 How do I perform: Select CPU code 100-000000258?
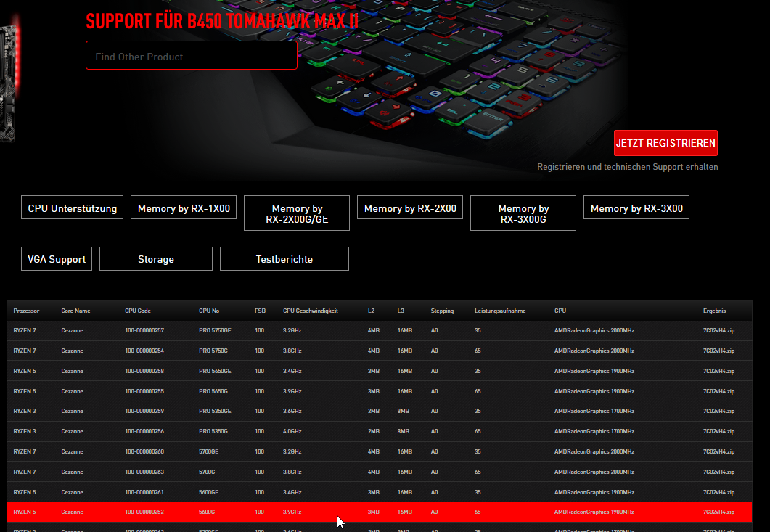144,371
